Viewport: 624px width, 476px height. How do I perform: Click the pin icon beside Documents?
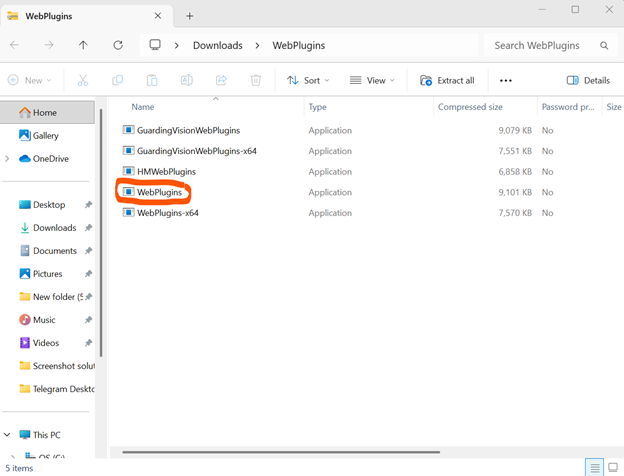(88, 251)
